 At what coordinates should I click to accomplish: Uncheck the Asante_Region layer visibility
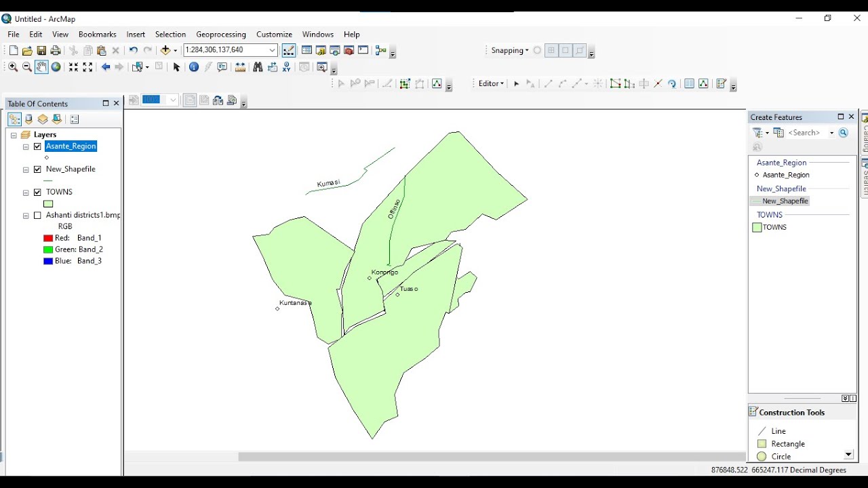(x=37, y=146)
